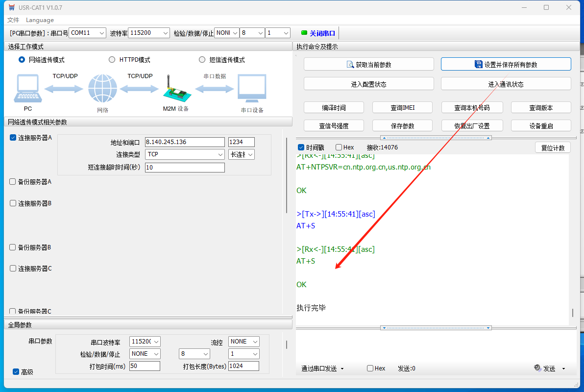Click the network globe icon
The image size is (584, 392).
coord(102,89)
